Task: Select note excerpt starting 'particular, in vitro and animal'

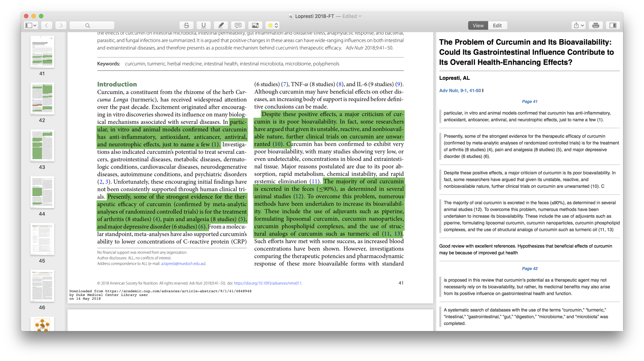Action: 529,116
